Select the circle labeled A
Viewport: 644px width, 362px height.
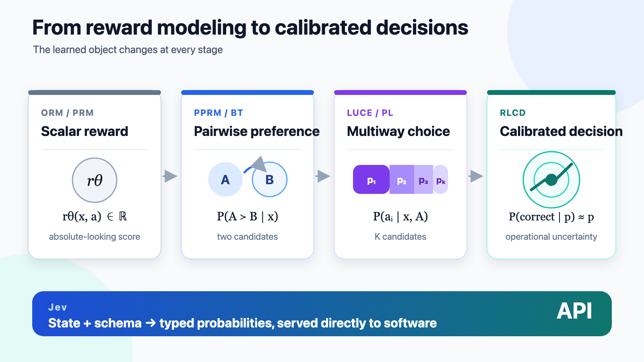(x=225, y=179)
